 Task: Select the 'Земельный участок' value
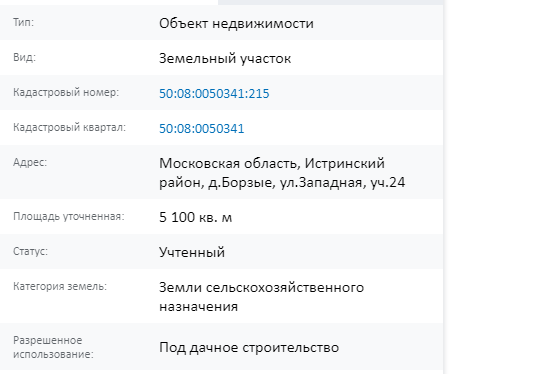click(225, 58)
